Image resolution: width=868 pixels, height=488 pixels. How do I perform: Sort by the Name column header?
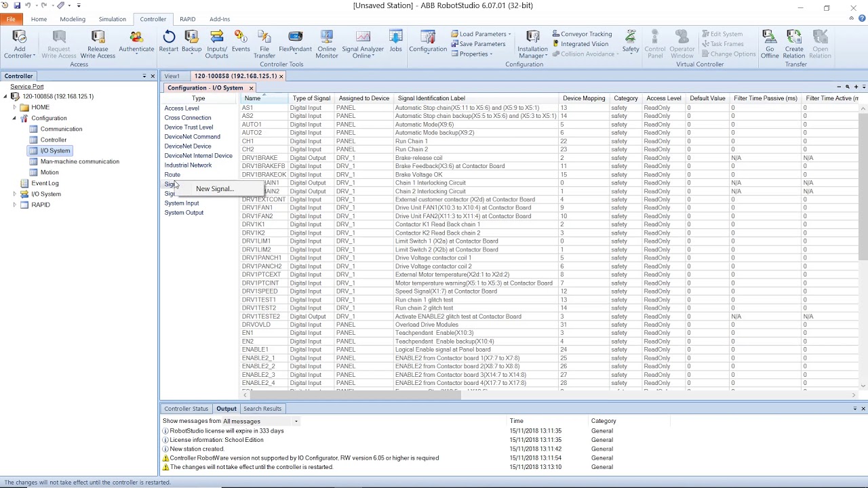click(x=264, y=98)
